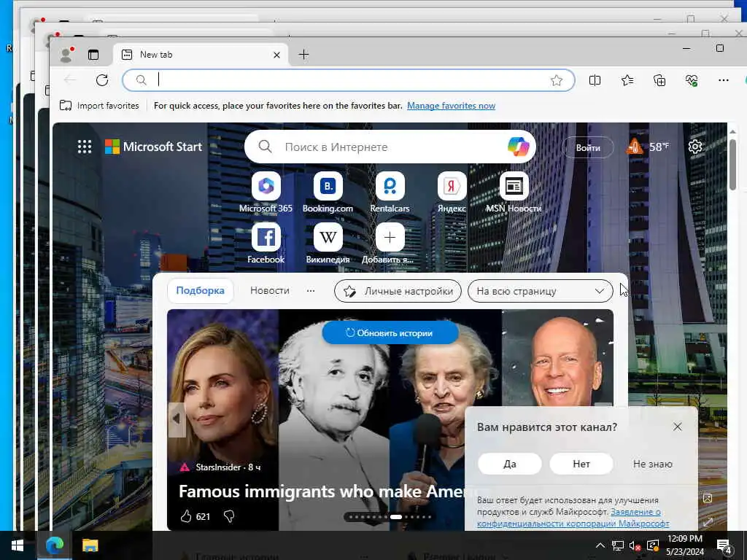Open the Collections icon
Screen dimensions: 747x560
tap(659, 80)
